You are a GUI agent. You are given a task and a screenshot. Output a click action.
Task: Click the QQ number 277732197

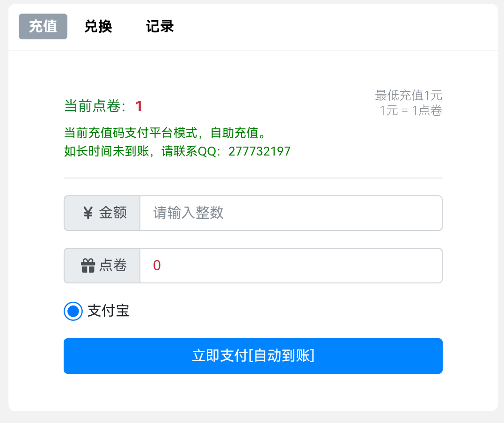click(259, 151)
